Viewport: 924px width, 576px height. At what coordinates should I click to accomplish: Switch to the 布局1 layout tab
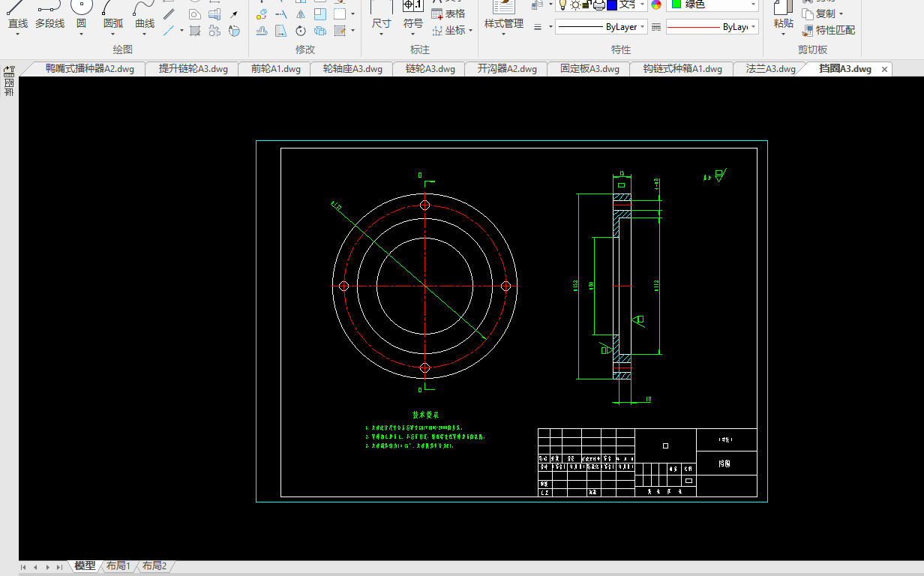[118, 566]
